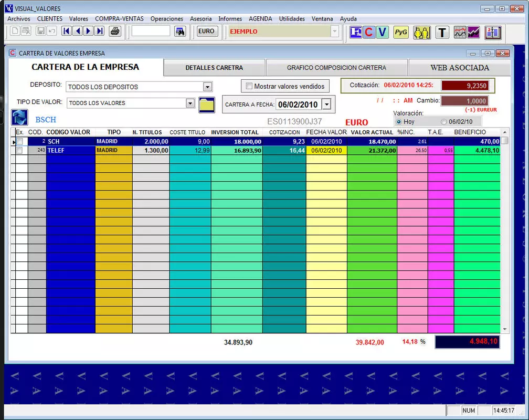The width and height of the screenshot is (529, 420).
Task: Click the delete record toolbar icon
Action: 26,31
